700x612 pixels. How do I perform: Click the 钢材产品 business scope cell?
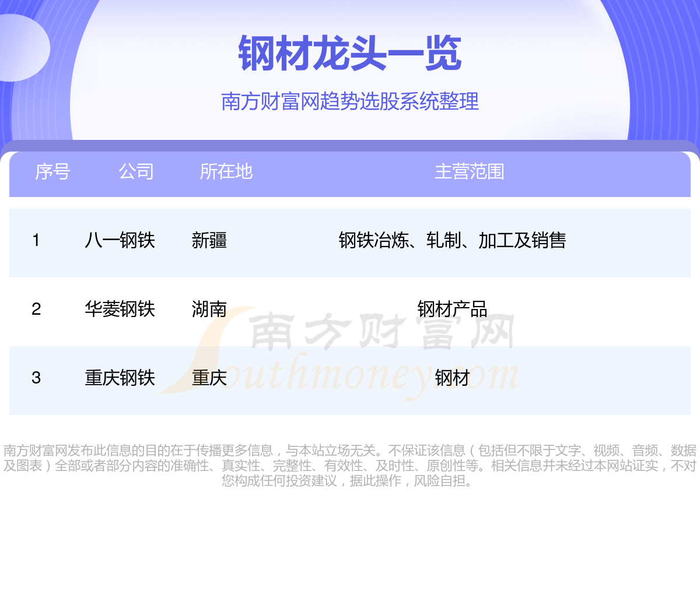453,309
